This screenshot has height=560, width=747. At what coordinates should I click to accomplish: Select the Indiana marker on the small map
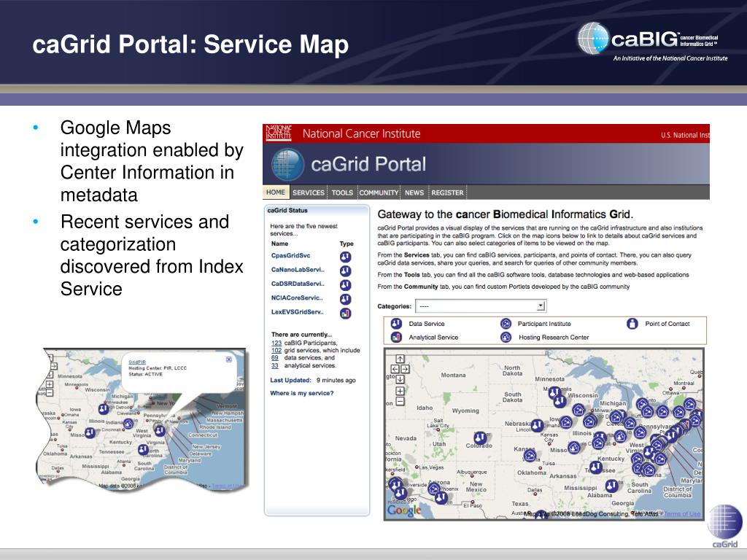click(128, 424)
